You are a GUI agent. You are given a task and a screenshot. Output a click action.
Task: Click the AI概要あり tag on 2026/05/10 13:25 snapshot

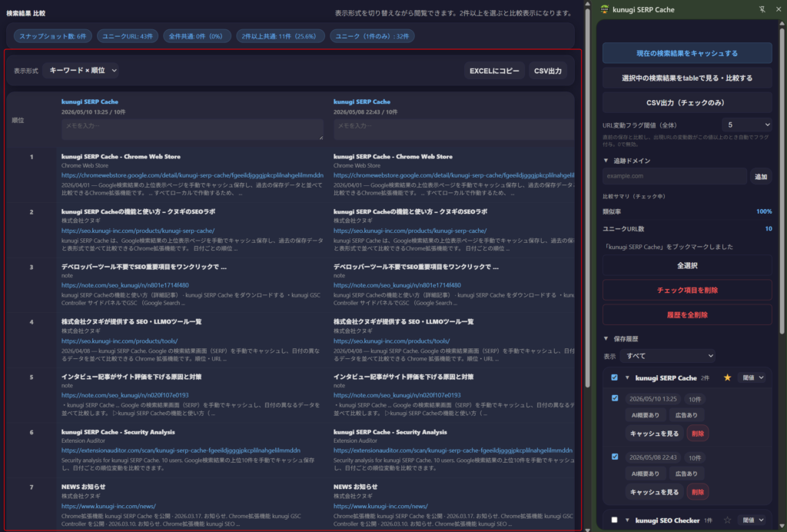pos(646,415)
